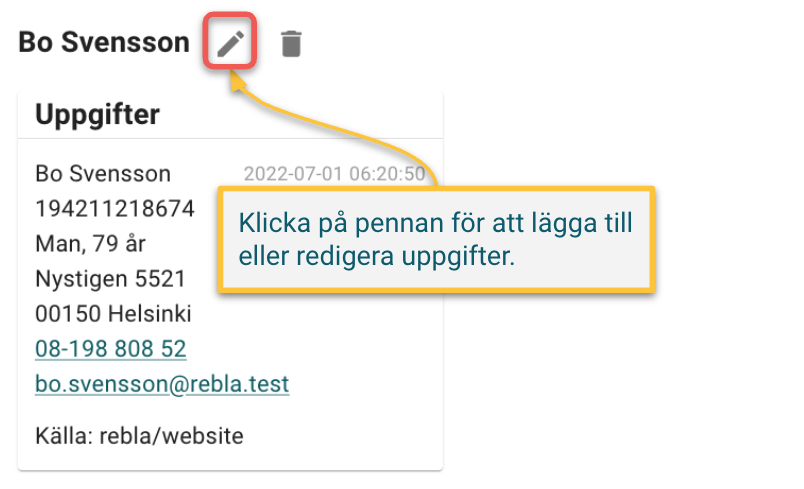Click the Man, 79 år text
The width and height of the screenshot is (804, 489).
91,244
